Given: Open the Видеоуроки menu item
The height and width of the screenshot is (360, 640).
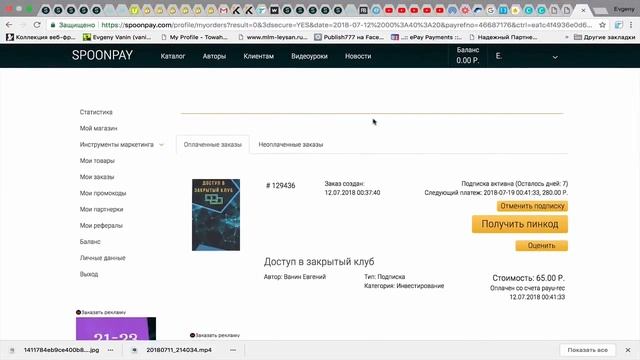Looking at the screenshot, I should pos(309,56).
